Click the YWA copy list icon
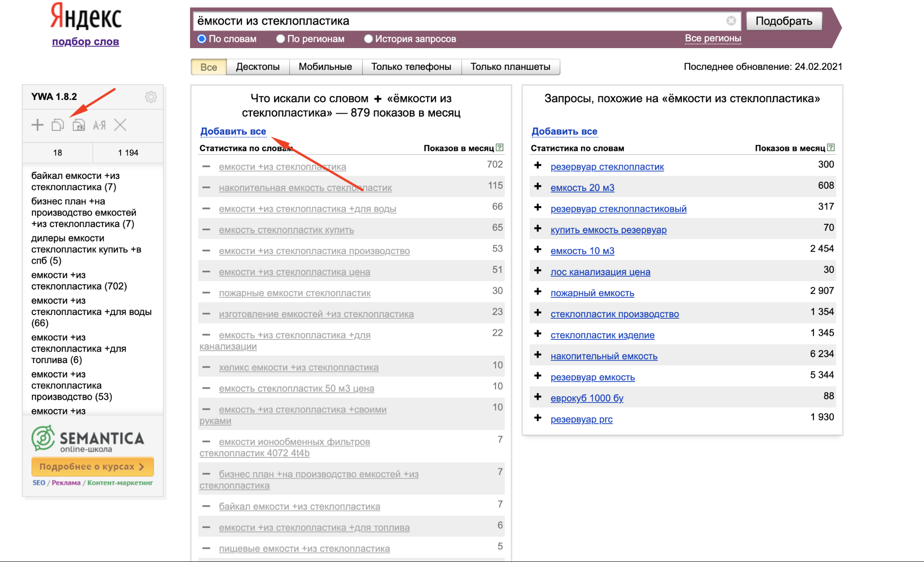This screenshot has height=562, width=924. click(58, 125)
